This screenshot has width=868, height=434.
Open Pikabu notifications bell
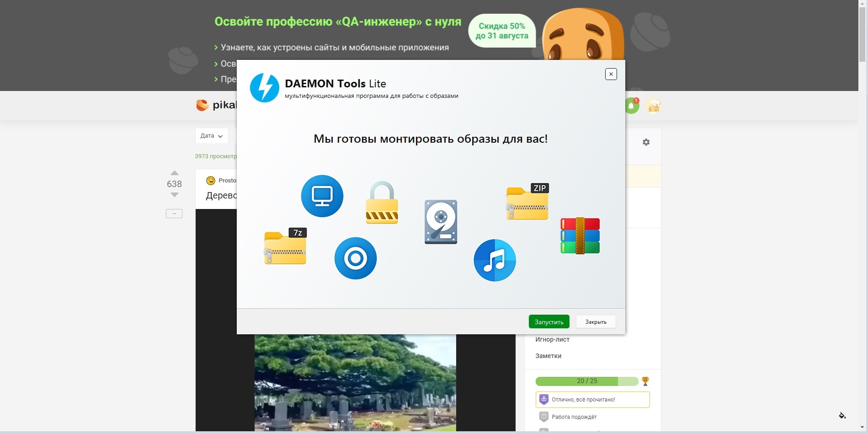point(631,106)
